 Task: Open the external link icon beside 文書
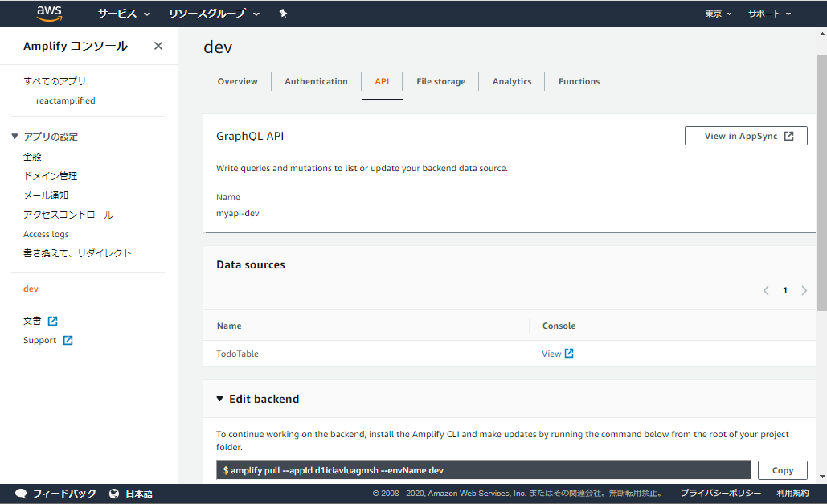[53, 321]
